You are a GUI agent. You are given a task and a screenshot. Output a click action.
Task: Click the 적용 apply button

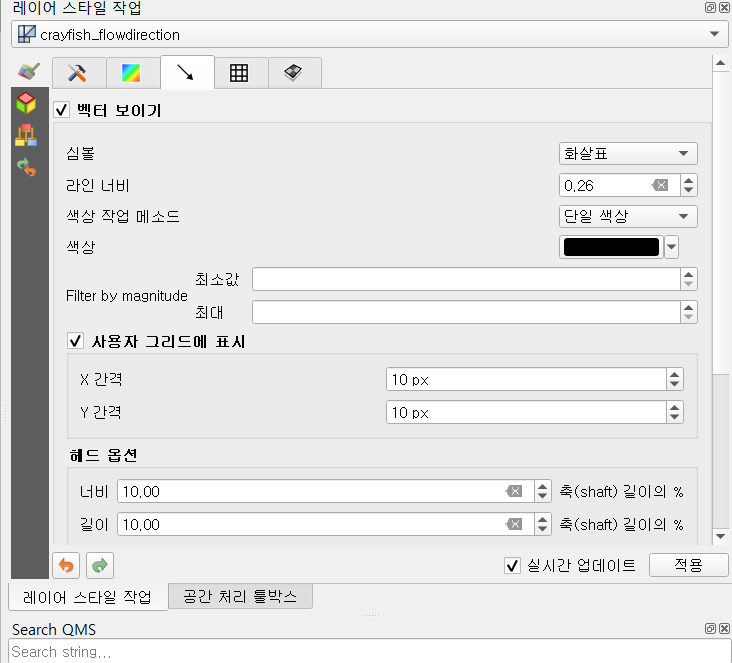[688, 565]
